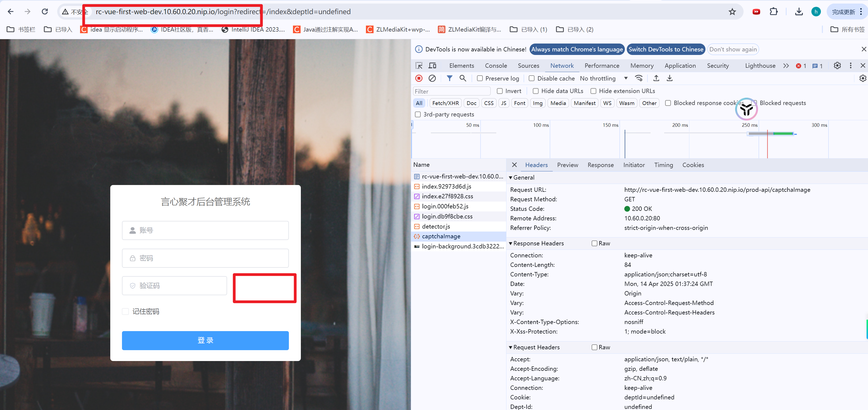Expand more DevTools tabs chevron
868x410 pixels.
786,66
